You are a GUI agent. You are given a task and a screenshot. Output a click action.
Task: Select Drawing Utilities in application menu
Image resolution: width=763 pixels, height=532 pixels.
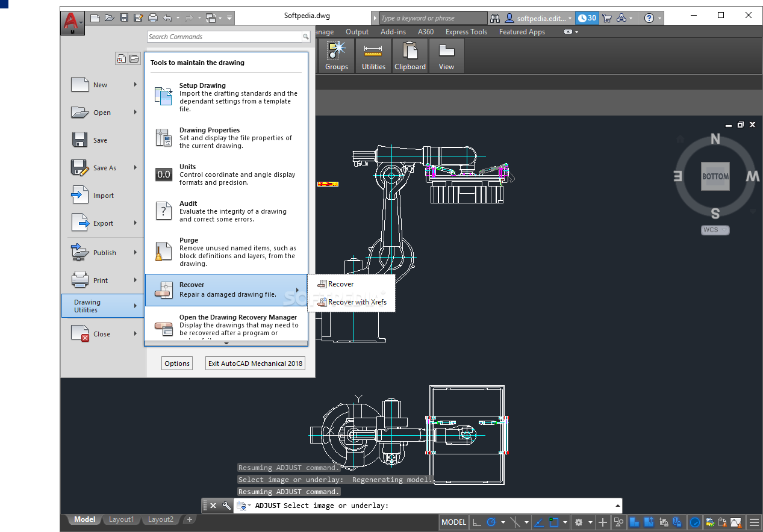(x=102, y=306)
